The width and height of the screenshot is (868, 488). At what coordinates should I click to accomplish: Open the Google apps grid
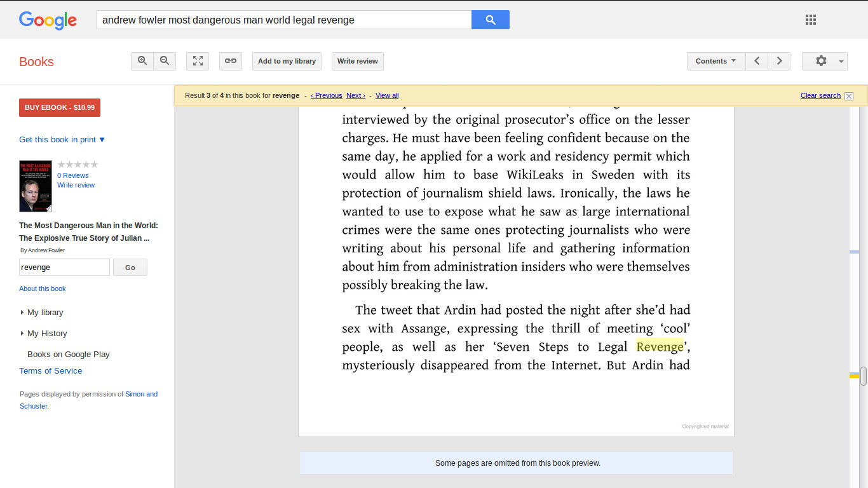811,20
